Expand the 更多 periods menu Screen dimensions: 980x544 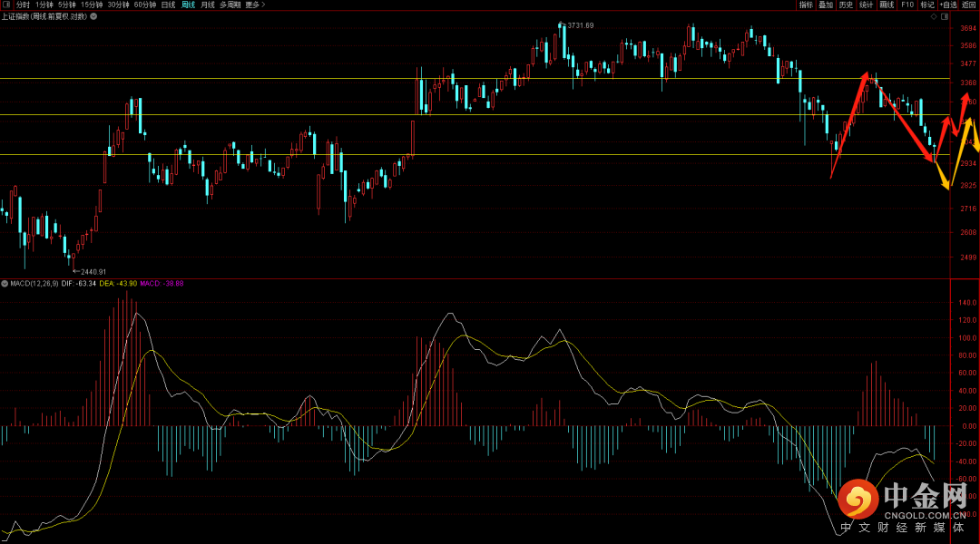point(255,5)
